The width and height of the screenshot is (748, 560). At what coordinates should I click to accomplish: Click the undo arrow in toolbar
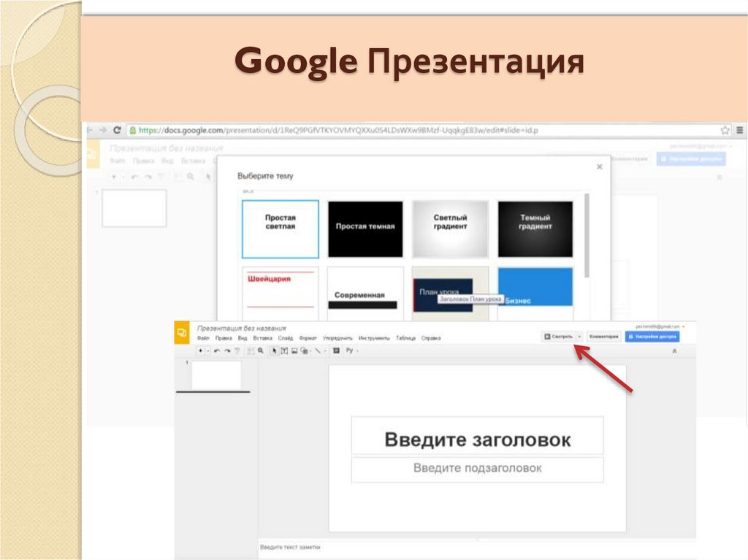coord(217,350)
